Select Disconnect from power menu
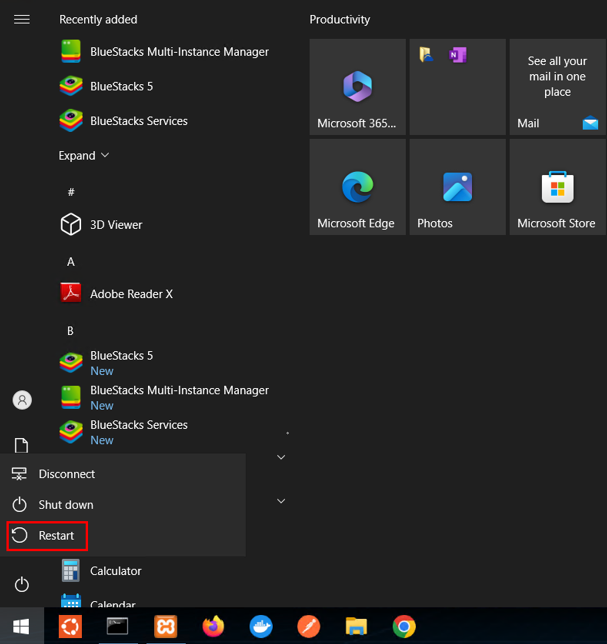The image size is (607, 644). (x=123, y=474)
